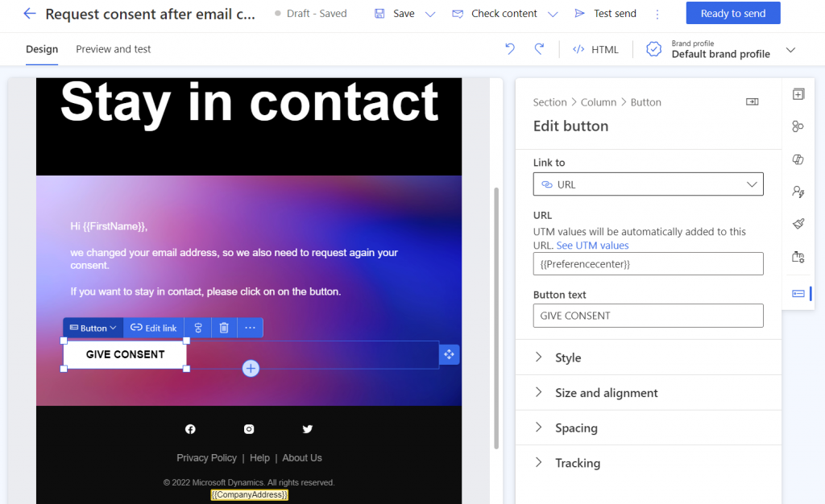The image size is (825, 504).
Task: Click the blue plus icon to add an element
Action: tap(250, 368)
